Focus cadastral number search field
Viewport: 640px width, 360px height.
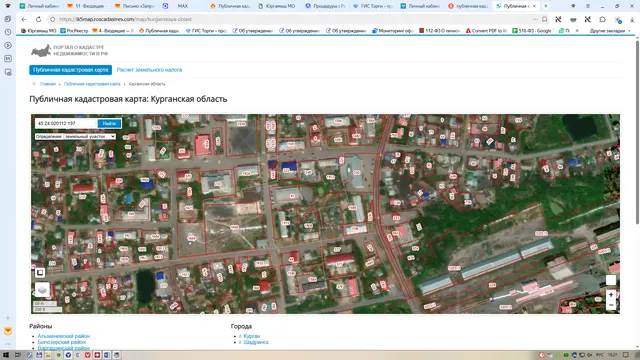(66, 123)
